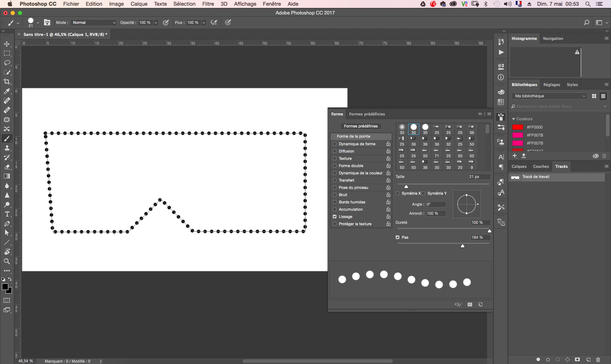Screen dimensions: 611x364
Task: Open the Flux slider dropdown arrow
Action: (204, 22)
